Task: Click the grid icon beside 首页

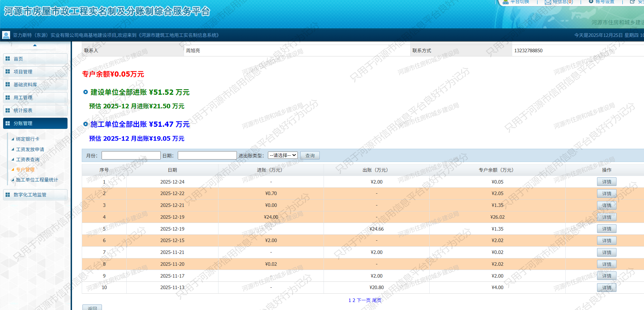Action: point(8,59)
